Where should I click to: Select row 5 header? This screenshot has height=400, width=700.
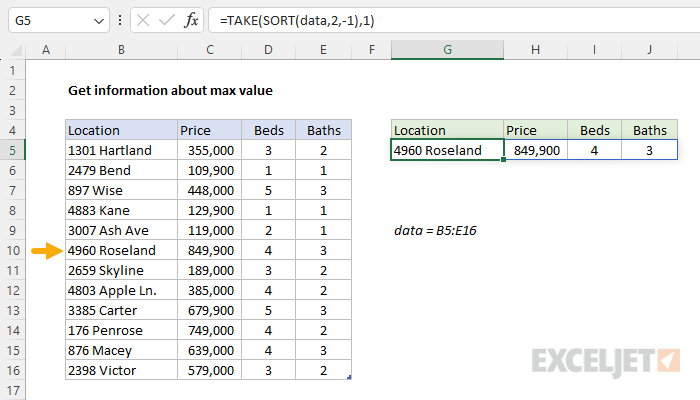click(x=12, y=150)
